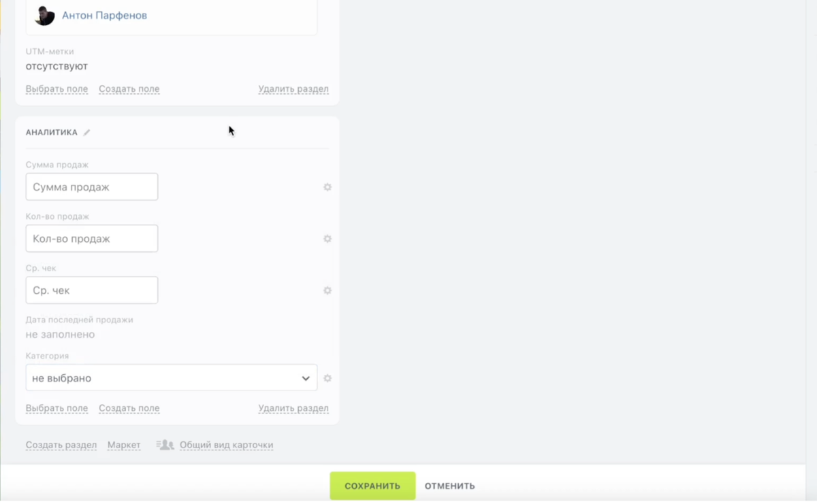
Task: Focus the Ср. чек input field
Action: pos(92,290)
